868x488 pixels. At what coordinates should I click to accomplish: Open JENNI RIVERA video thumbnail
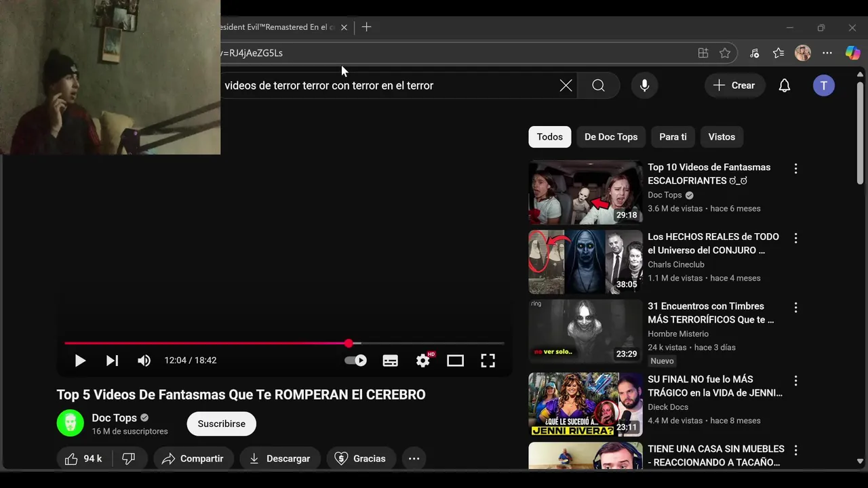coord(585,404)
